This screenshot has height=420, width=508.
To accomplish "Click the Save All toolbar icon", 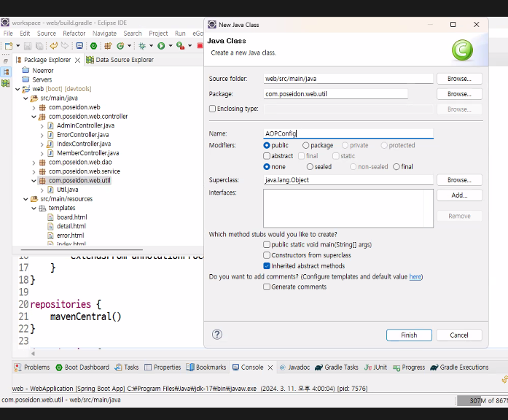I will point(39,46).
